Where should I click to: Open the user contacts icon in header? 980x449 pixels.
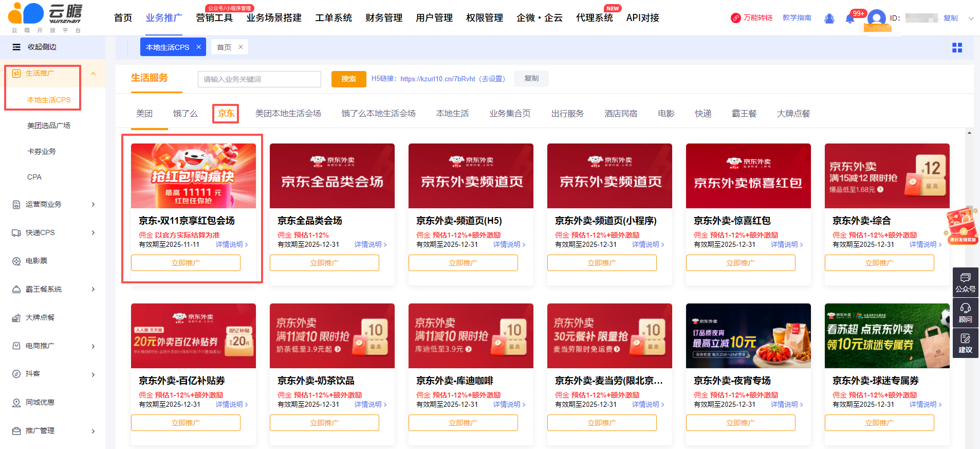tap(829, 19)
